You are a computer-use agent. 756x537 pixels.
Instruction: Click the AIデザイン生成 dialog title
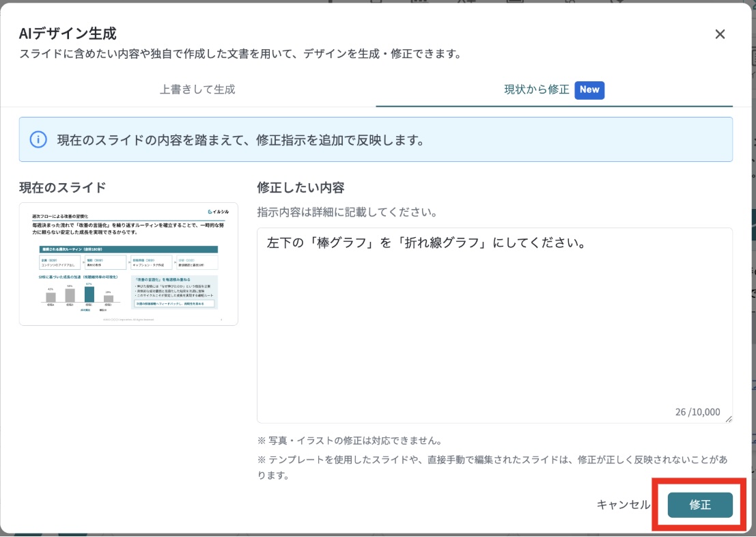68,33
